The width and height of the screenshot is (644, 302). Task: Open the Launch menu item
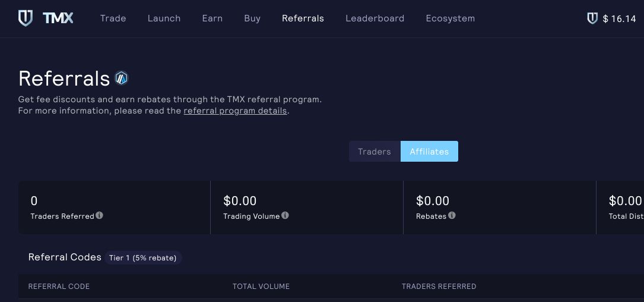pyautogui.click(x=164, y=18)
